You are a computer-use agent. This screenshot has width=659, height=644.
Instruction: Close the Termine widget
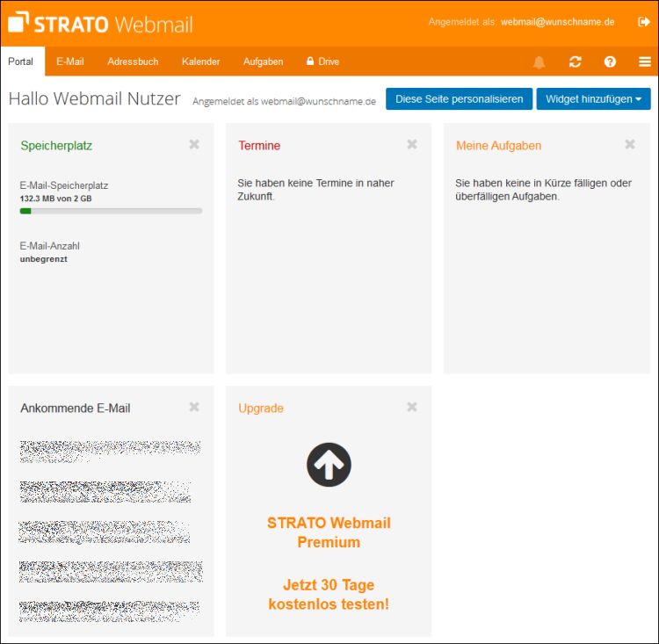(412, 144)
